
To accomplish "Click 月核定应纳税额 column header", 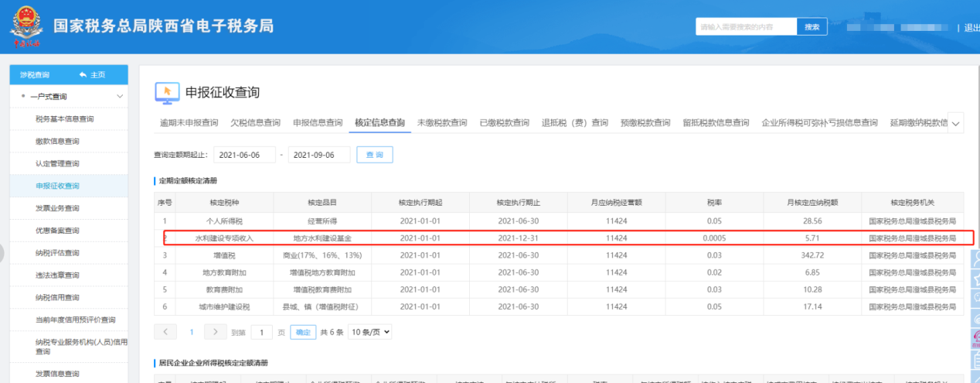I will pyautogui.click(x=812, y=203).
